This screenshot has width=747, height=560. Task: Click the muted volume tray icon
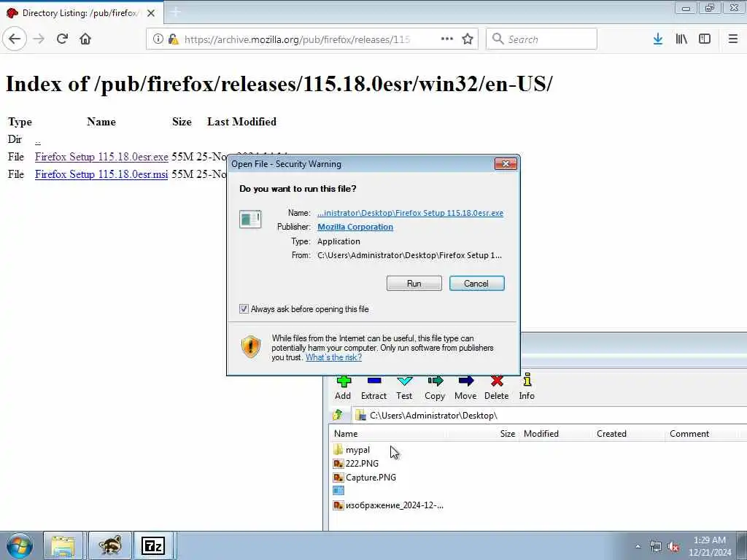pyautogui.click(x=673, y=547)
